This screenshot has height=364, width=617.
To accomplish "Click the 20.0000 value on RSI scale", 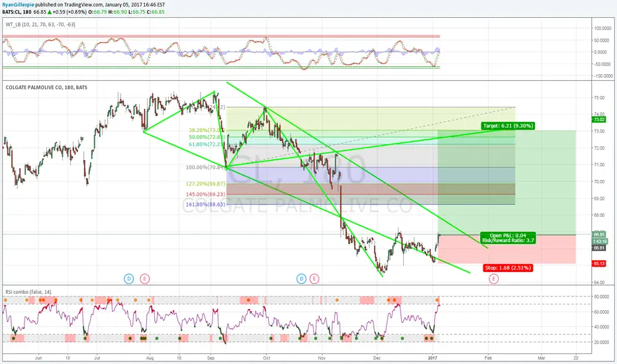I will pyautogui.click(x=602, y=342).
